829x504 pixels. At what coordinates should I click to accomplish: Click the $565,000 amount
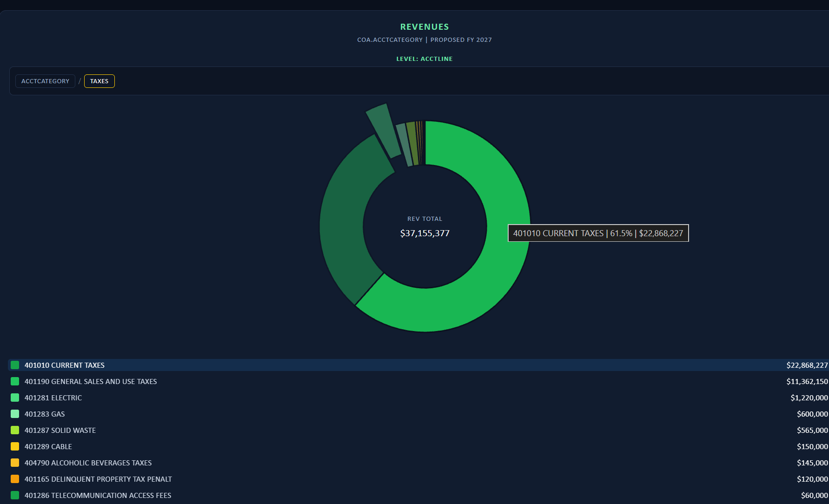coord(812,431)
